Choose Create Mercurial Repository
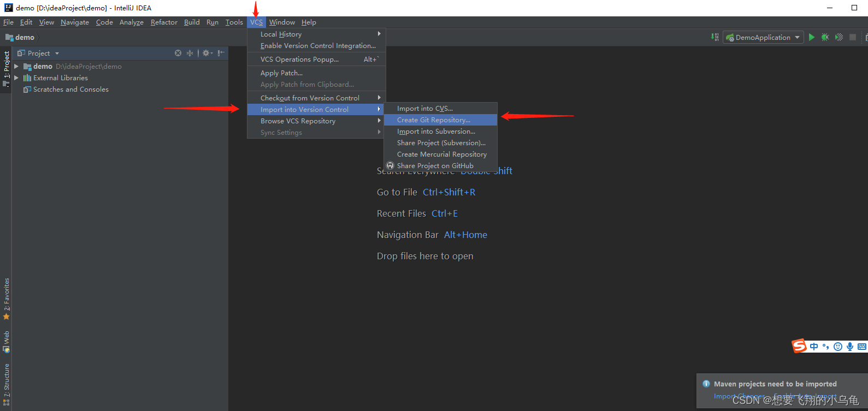This screenshot has height=411, width=868. (x=440, y=154)
